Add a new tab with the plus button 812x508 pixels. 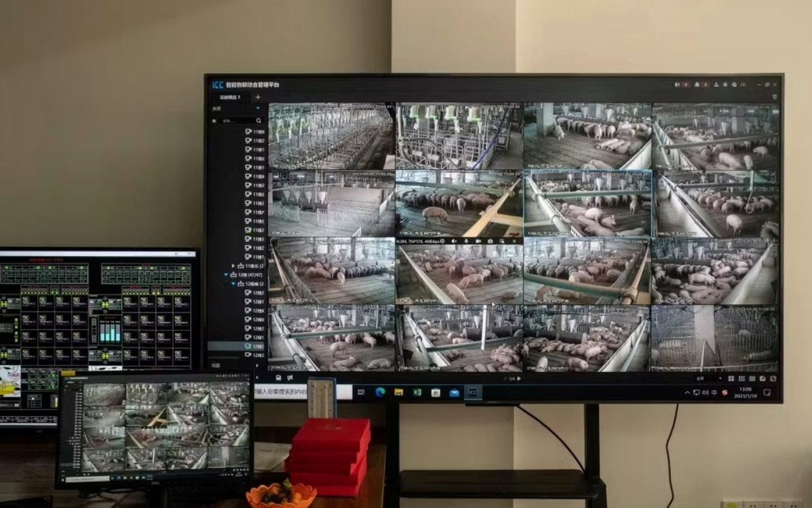(257, 97)
